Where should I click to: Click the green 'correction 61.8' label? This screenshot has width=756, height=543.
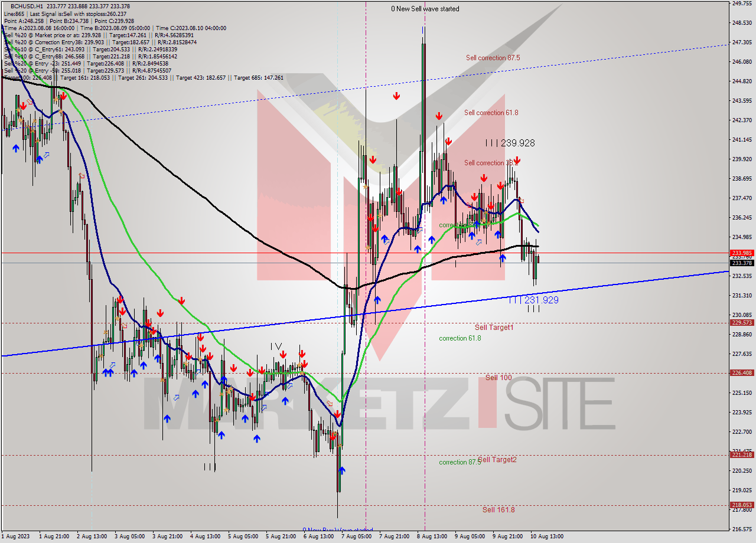click(x=460, y=338)
